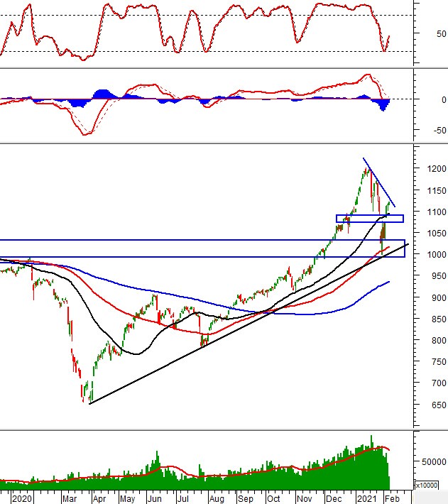Select the Feb month label
The width and height of the screenshot is (448, 504).
[x=393, y=499]
